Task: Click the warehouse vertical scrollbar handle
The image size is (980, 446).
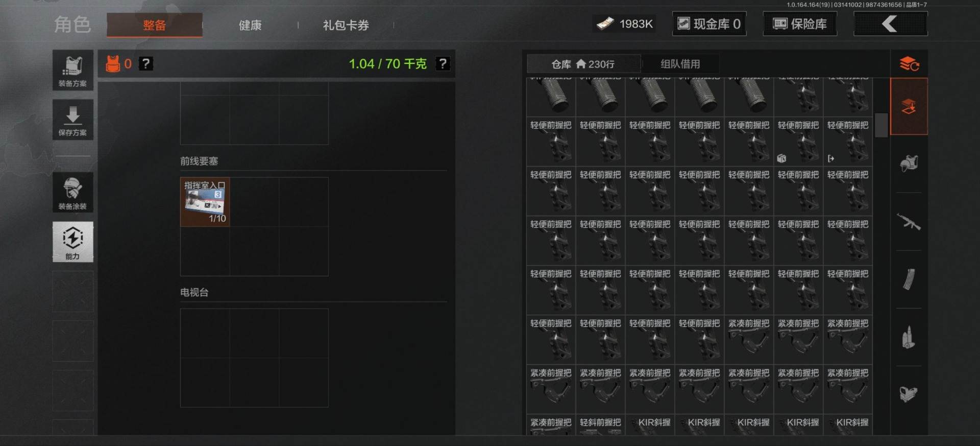Action: pyautogui.click(x=881, y=125)
